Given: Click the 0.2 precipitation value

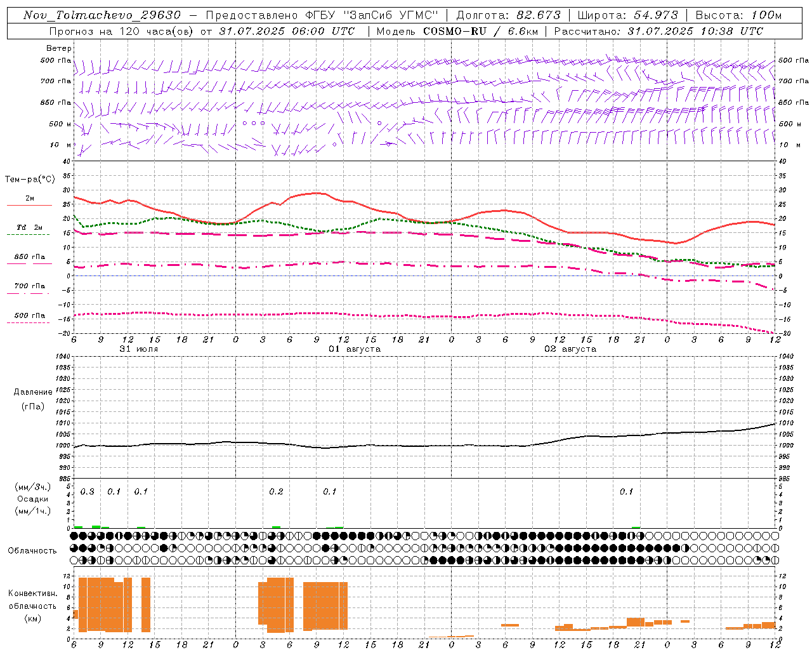Looking at the screenshot, I should (276, 491).
